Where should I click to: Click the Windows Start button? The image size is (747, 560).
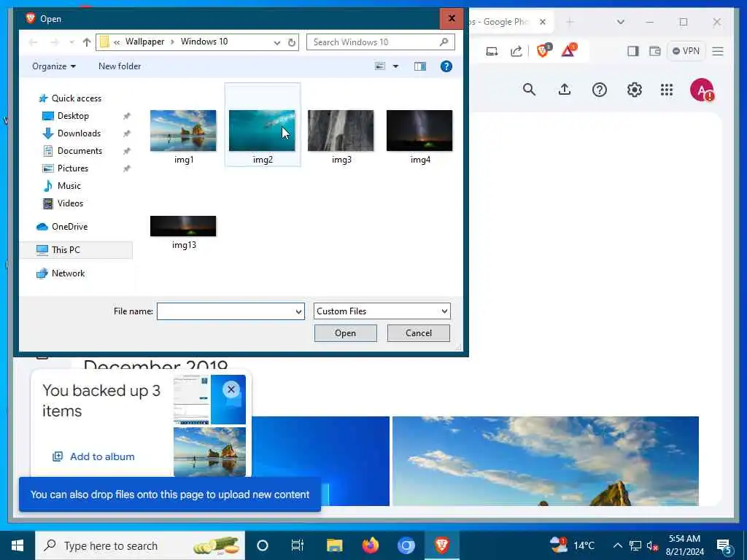tap(18, 545)
